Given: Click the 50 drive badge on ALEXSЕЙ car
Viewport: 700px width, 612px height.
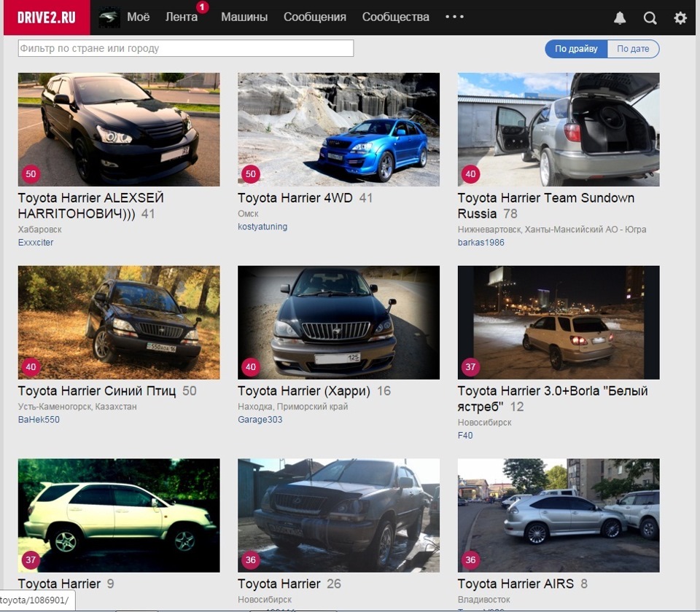Looking at the screenshot, I should (x=31, y=174).
